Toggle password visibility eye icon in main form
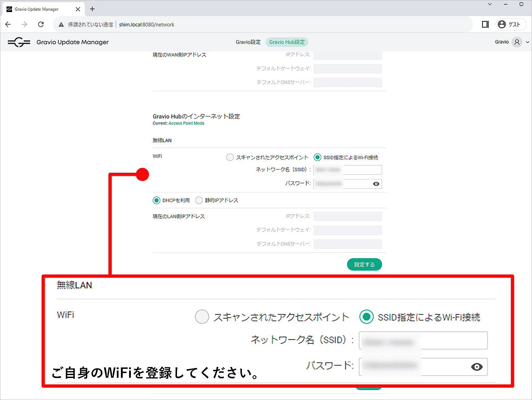The image size is (532, 400). 376,184
